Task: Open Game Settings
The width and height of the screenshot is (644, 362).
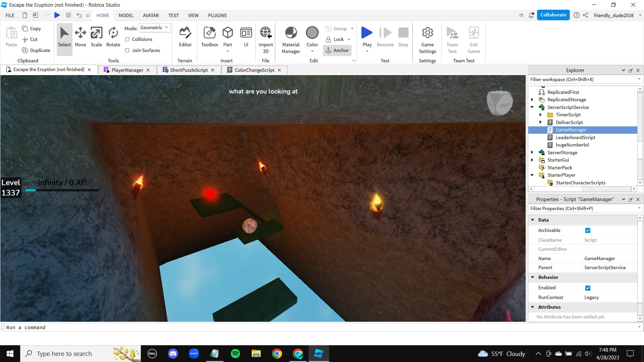Action: [427, 40]
